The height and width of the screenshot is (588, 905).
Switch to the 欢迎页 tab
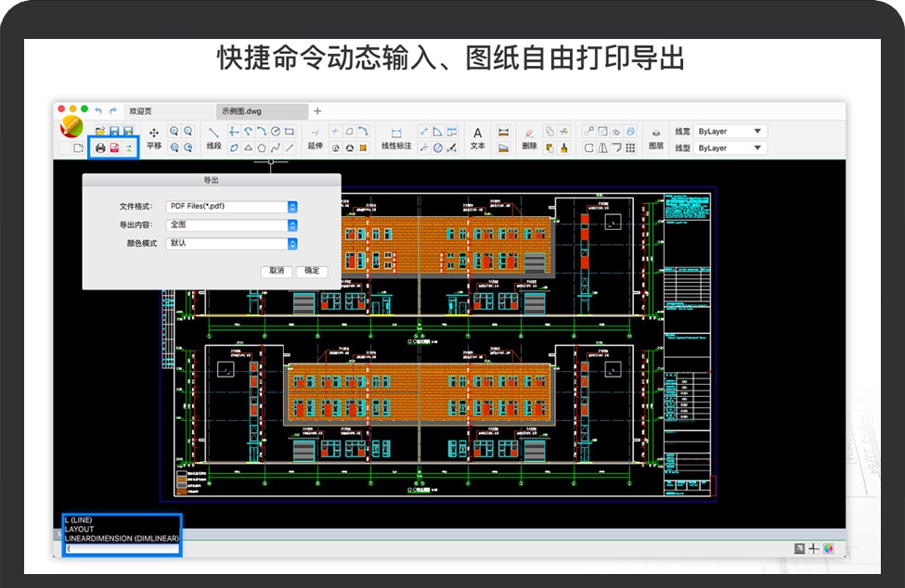coord(141,111)
